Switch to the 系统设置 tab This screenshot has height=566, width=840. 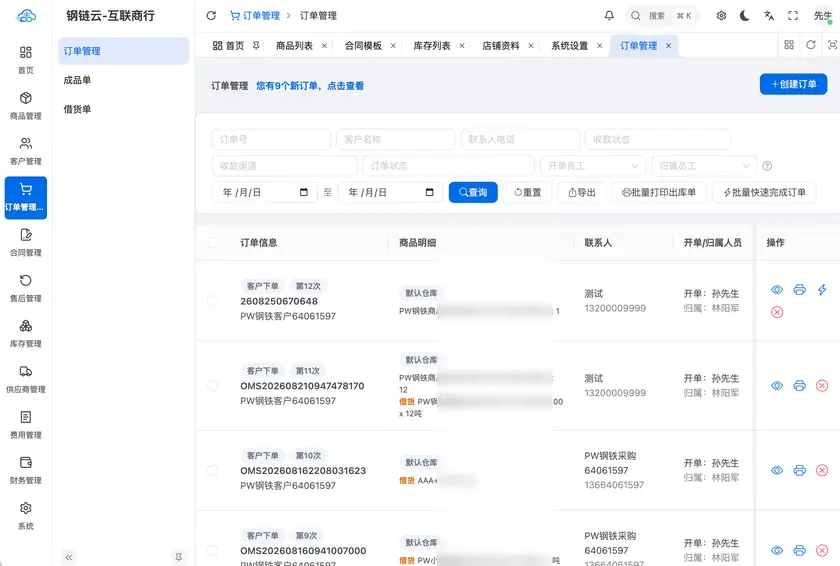(x=569, y=46)
